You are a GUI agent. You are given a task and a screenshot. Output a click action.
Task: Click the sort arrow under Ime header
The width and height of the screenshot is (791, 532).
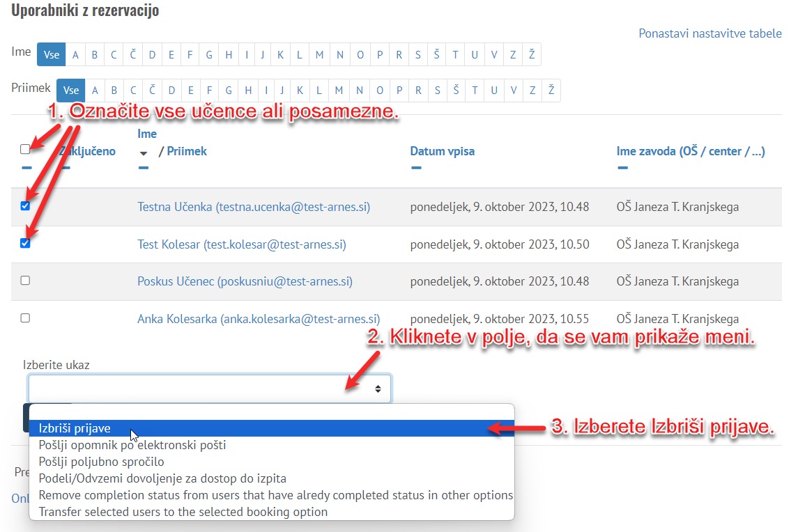click(x=144, y=153)
